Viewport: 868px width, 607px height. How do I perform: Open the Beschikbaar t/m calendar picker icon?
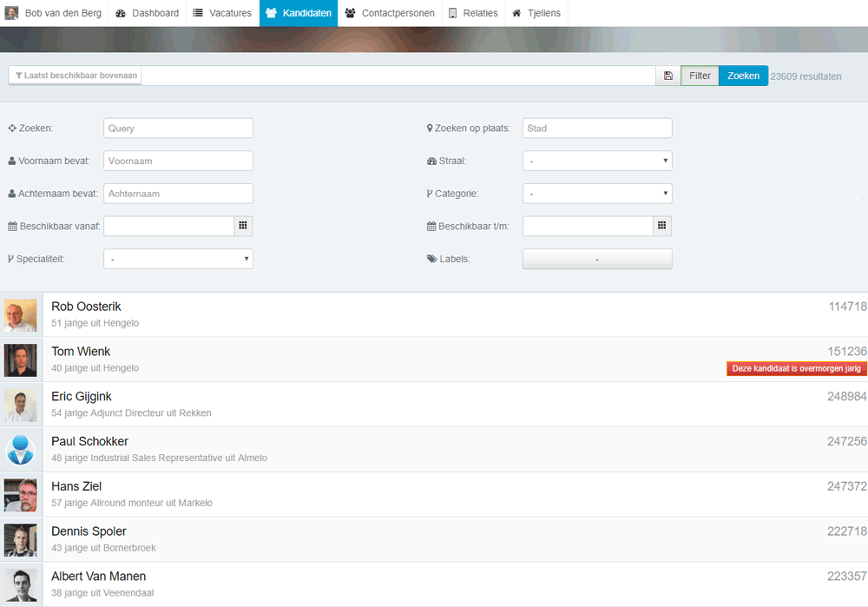click(x=661, y=226)
